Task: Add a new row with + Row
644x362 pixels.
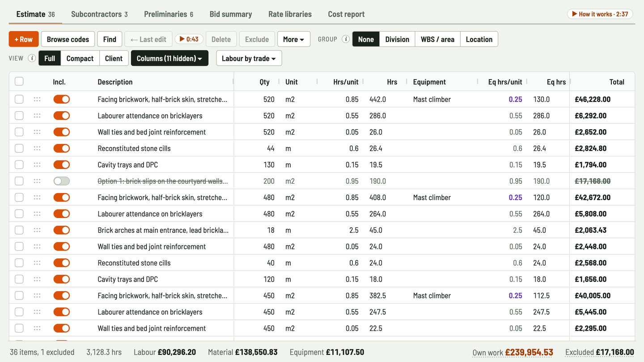Action: pyautogui.click(x=24, y=39)
